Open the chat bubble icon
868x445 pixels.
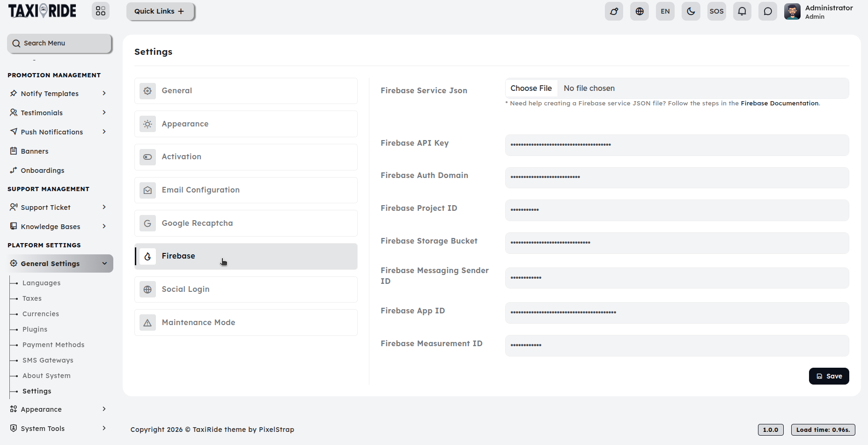tap(768, 11)
